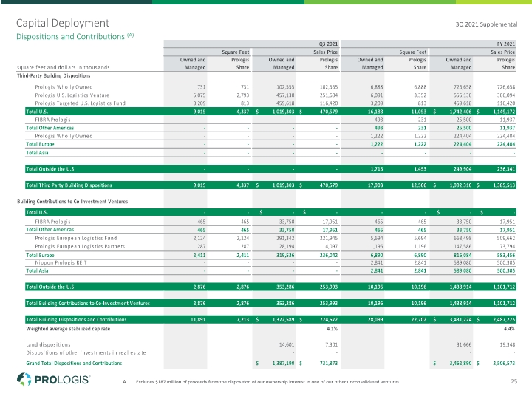The height and width of the screenshot is (399, 532).
Task: Select the value 236,341 in Total Outside U.S.
Action: (506, 169)
